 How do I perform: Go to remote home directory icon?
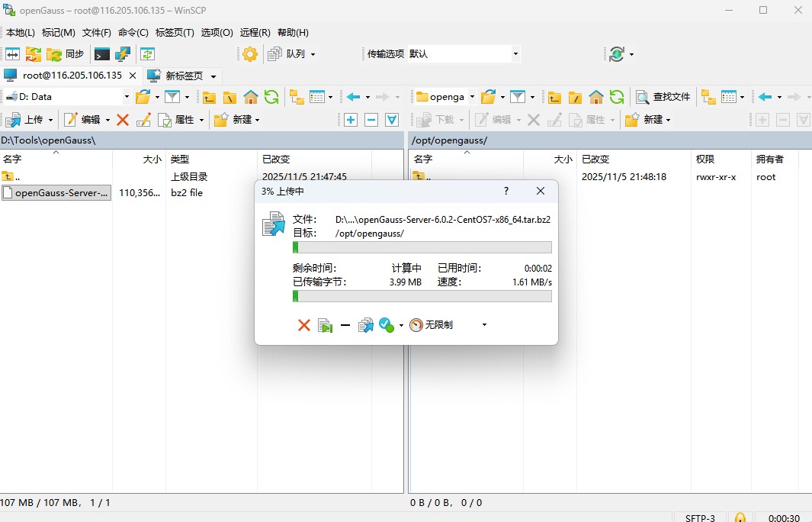point(596,97)
